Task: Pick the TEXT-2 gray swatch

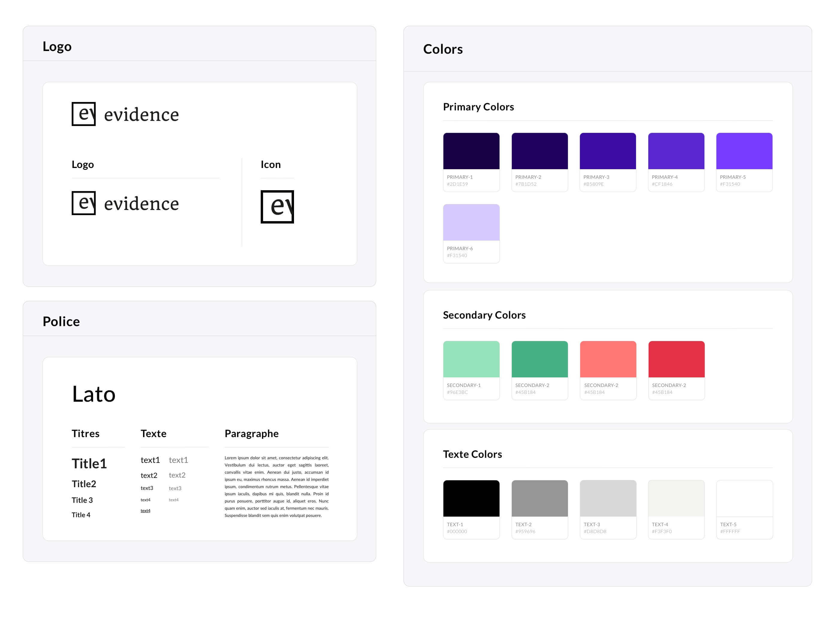Action: coord(539,498)
